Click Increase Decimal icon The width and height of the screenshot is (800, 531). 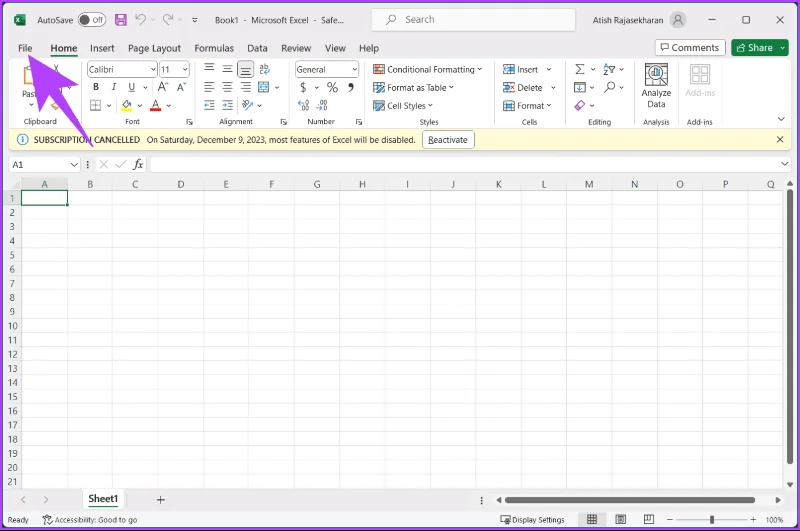click(304, 105)
